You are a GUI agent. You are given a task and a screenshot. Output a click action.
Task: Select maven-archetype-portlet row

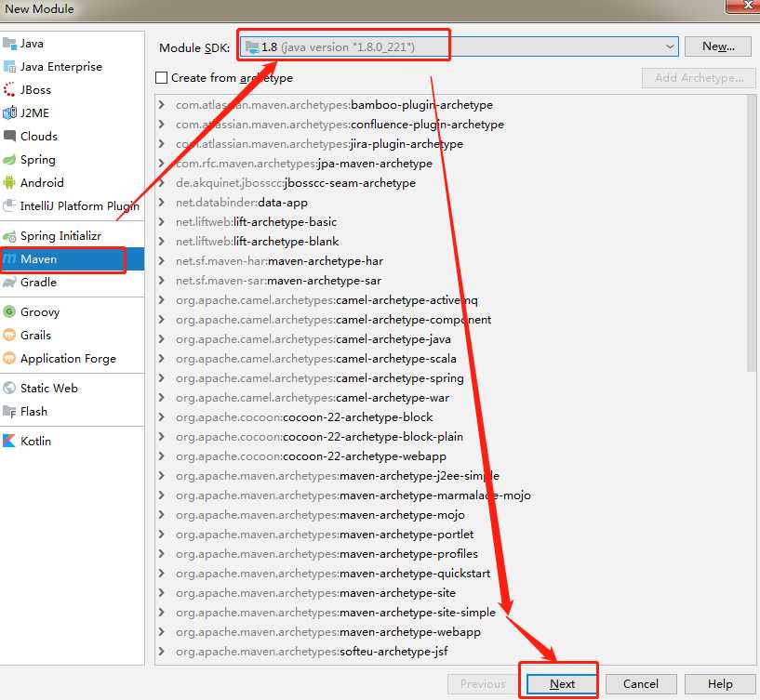coord(451,535)
